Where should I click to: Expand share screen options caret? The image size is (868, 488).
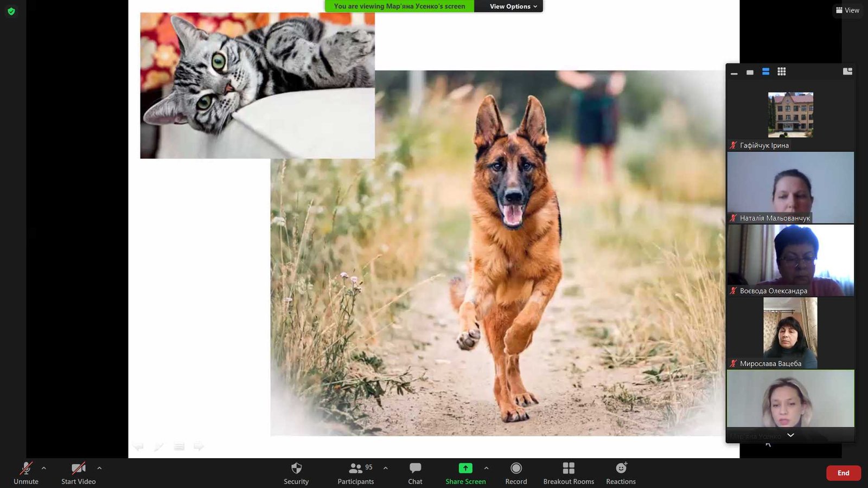coord(486,468)
